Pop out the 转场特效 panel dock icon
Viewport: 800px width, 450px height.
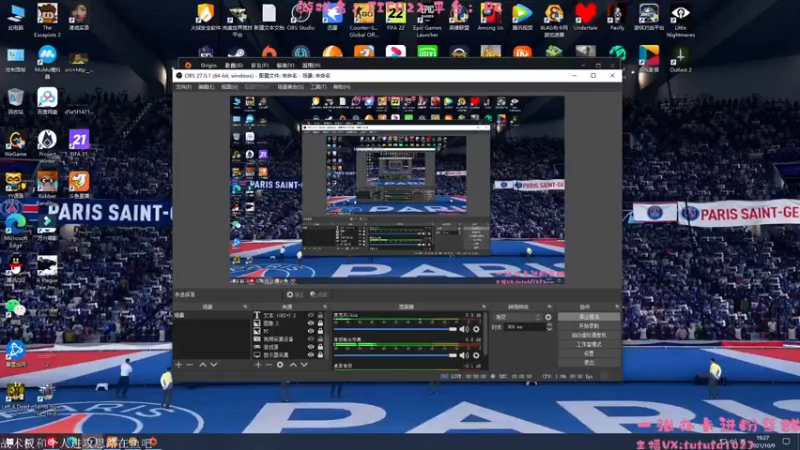[x=549, y=307]
